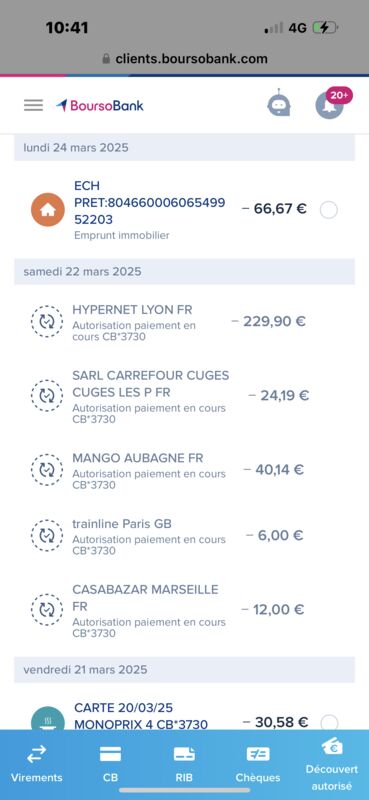Screen dimensions: 369x800
Task: Tap teal Monoprix category icon
Action: pos(48,718)
